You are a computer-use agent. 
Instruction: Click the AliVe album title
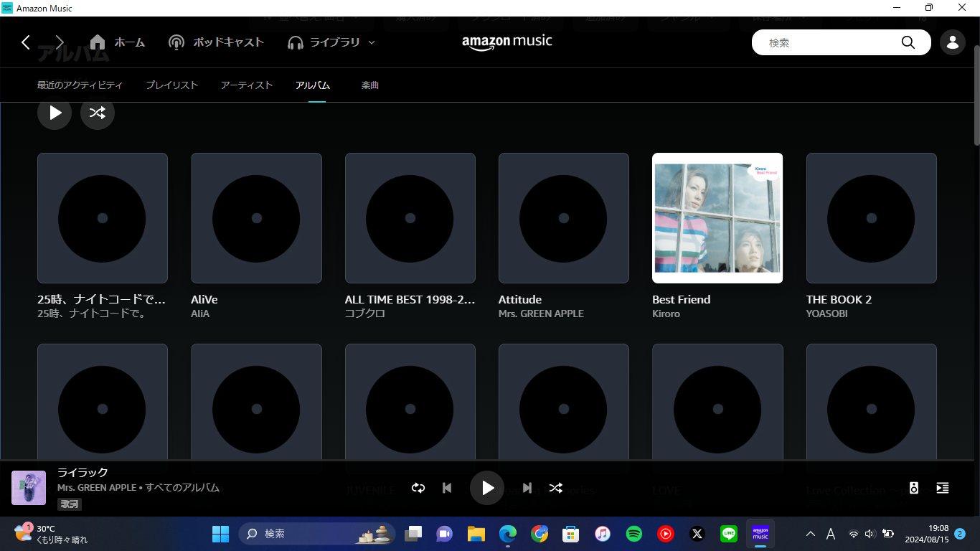pyautogui.click(x=204, y=299)
